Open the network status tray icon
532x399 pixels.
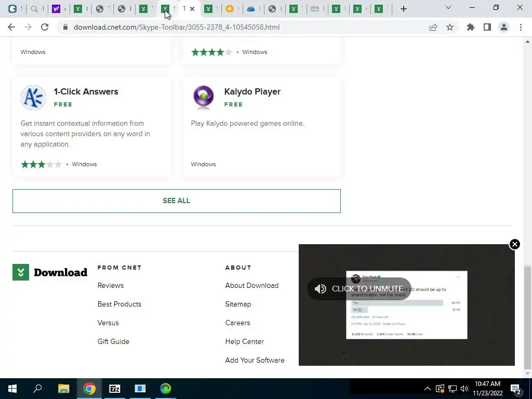(453, 389)
